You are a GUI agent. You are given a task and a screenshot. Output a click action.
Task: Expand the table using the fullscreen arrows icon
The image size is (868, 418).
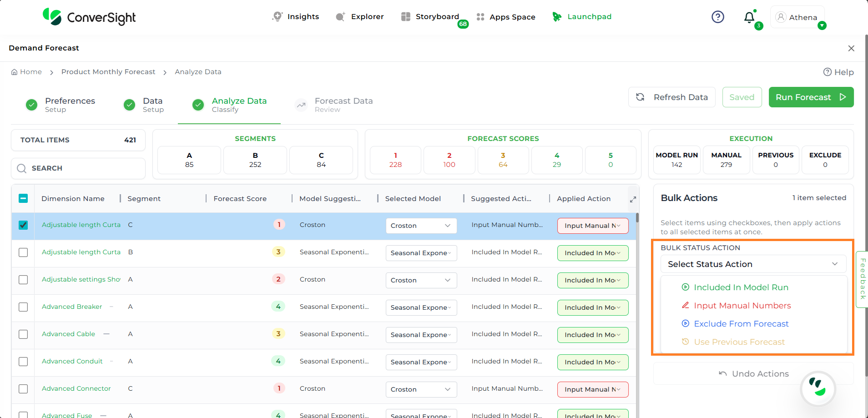[x=633, y=199]
